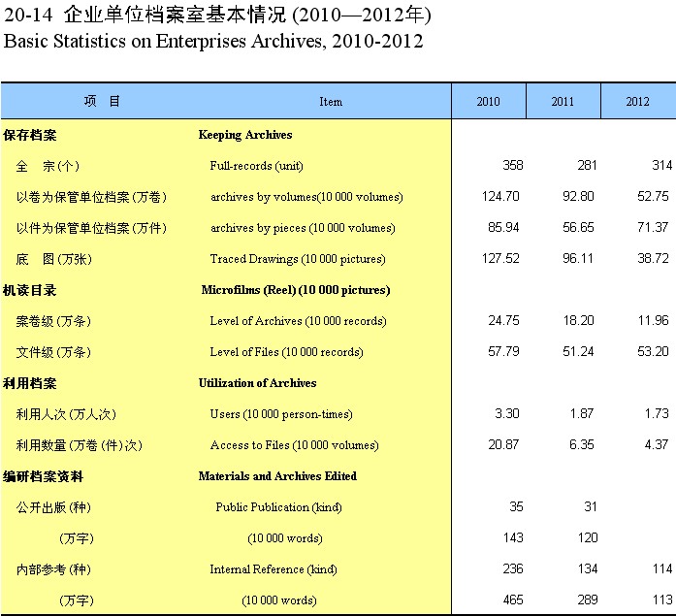Screen dimensions: 676x616
Task: Click the value 281 for Full-records 2011
Action: tap(587, 165)
